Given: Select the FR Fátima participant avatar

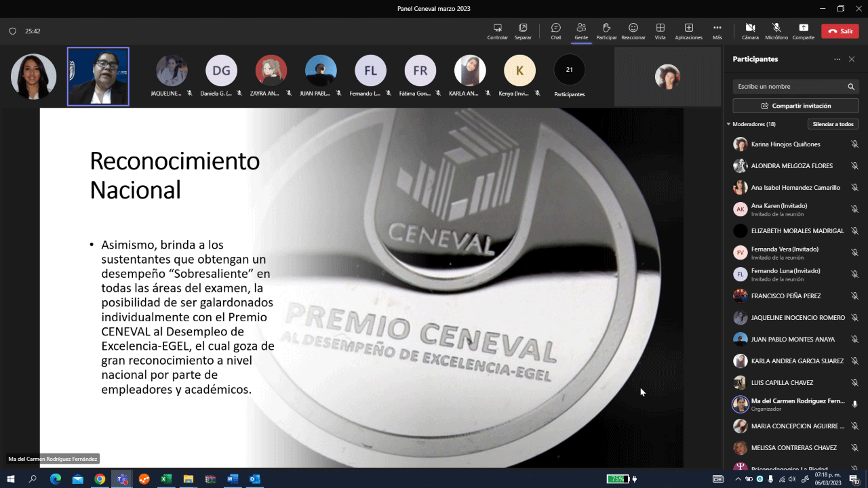Looking at the screenshot, I should (420, 70).
